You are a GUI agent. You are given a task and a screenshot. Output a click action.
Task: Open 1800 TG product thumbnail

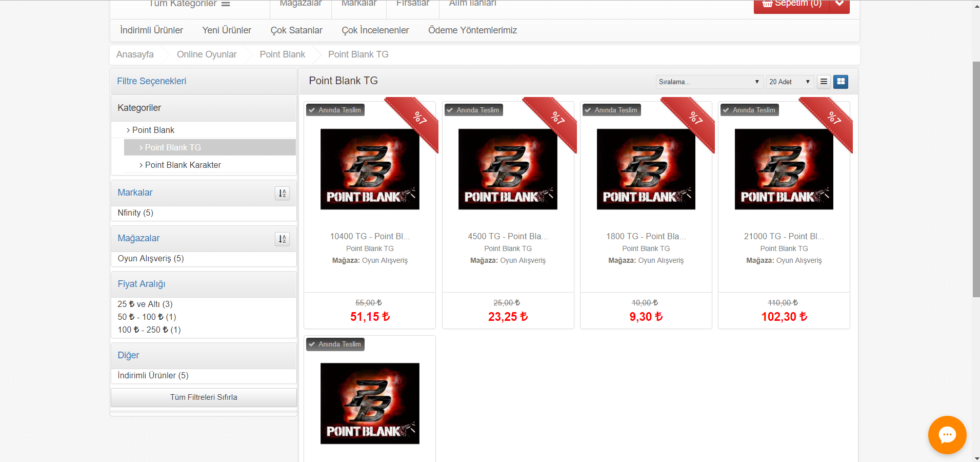646,169
